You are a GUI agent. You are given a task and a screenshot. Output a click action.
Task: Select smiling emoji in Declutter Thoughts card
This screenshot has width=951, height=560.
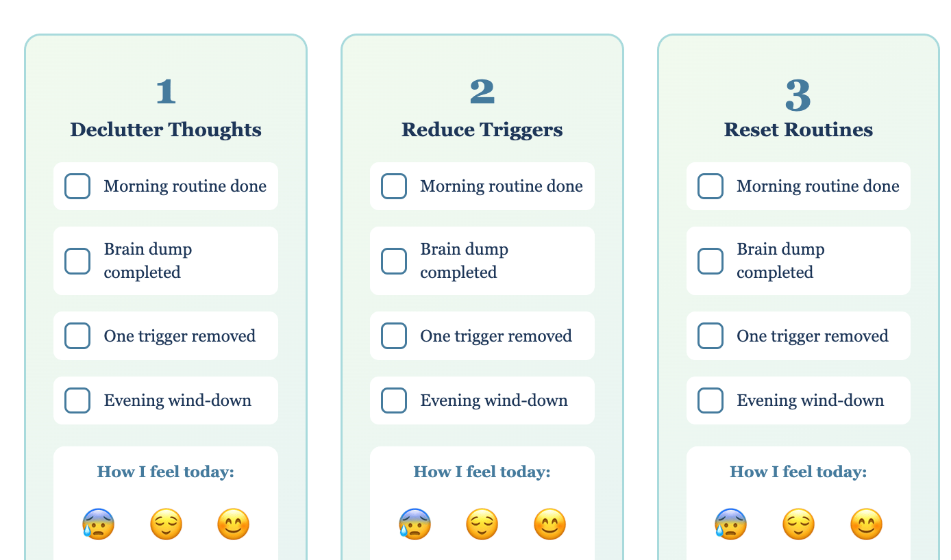click(x=234, y=524)
